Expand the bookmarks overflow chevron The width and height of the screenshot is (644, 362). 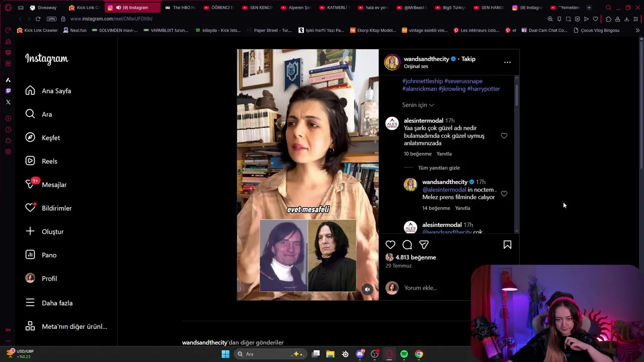pos(637,30)
